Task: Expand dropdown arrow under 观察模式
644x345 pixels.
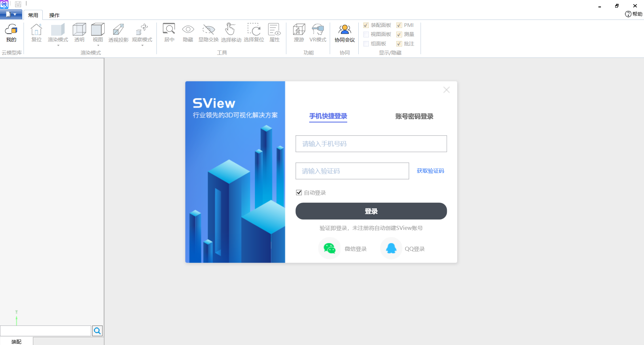Action: click(142, 45)
